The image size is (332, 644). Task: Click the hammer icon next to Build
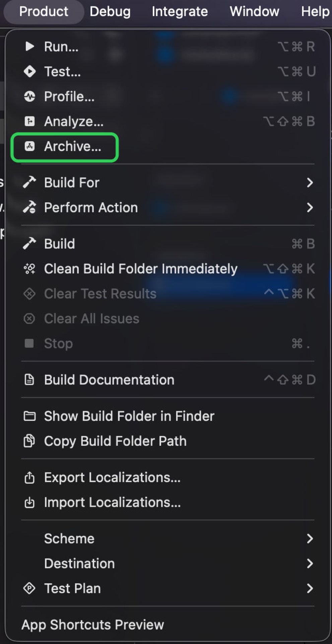coord(29,244)
